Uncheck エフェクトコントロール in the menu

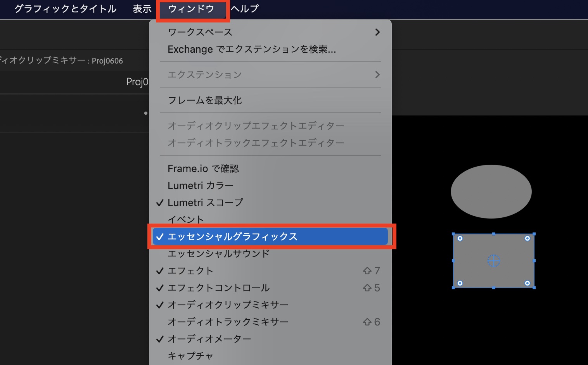219,288
